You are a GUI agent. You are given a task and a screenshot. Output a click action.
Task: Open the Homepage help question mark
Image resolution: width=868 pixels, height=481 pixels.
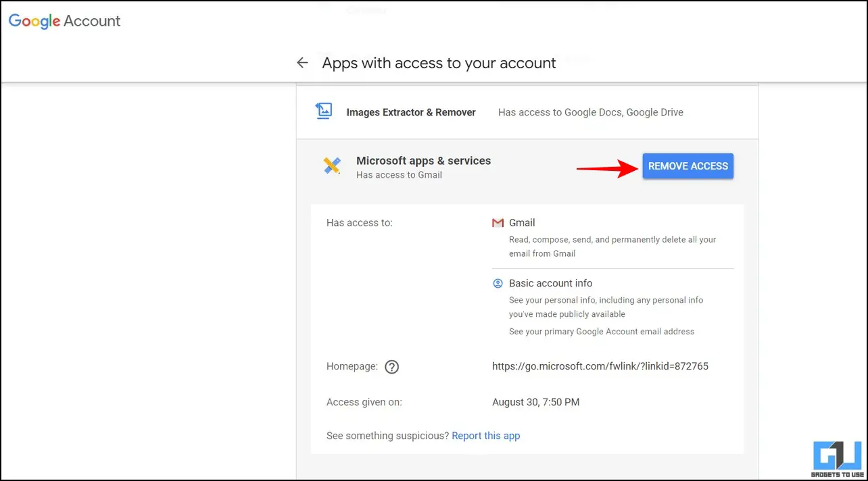coord(392,367)
